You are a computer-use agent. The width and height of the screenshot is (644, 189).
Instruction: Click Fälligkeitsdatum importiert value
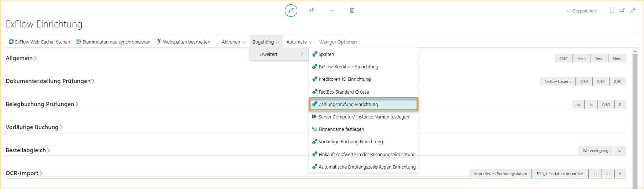tap(560, 174)
